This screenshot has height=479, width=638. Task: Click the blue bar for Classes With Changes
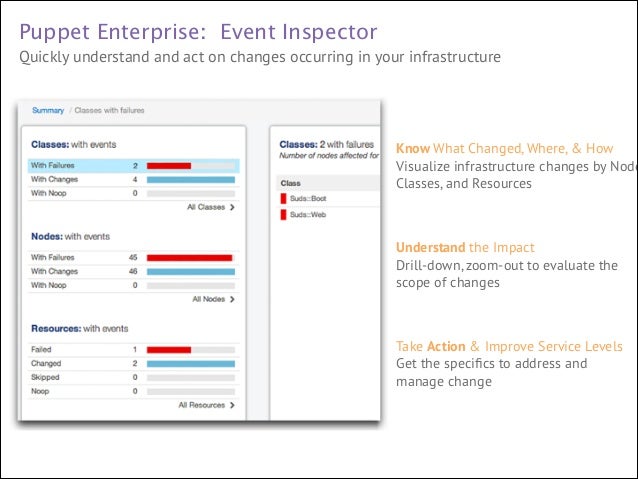191,180
